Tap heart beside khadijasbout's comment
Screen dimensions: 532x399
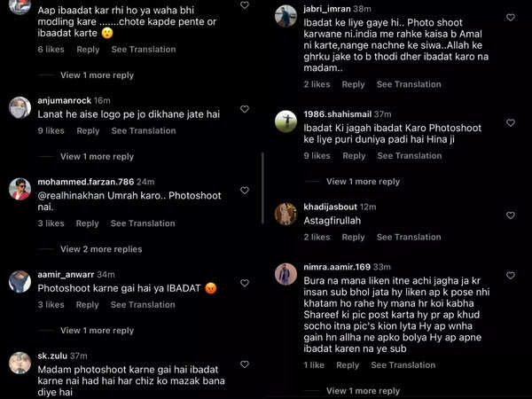pyautogui.click(x=510, y=214)
